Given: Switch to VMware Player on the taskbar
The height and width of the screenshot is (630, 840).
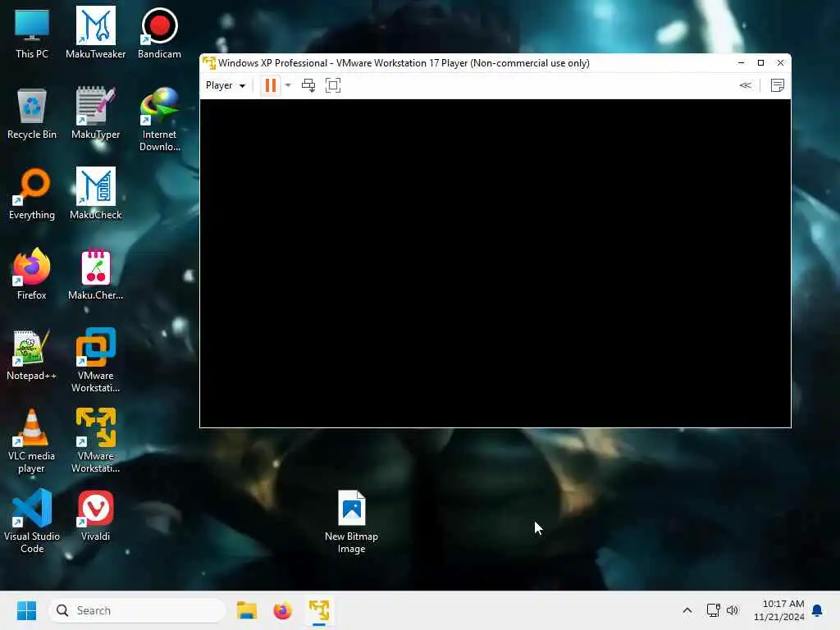Looking at the screenshot, I should point(319,610).
